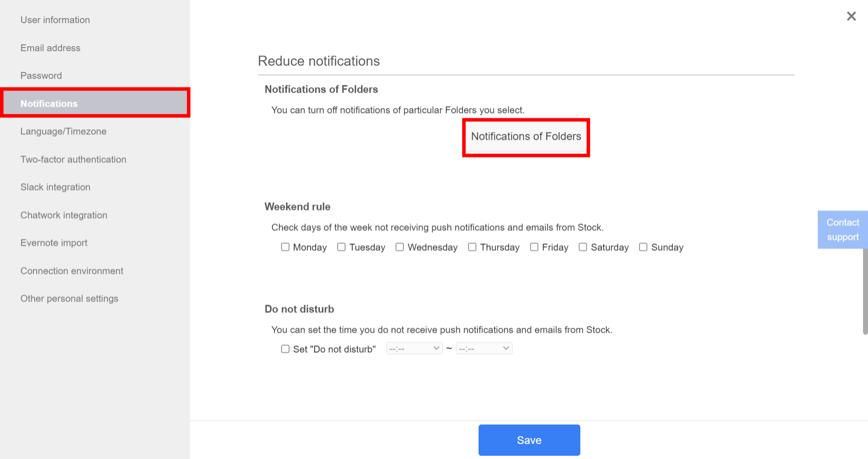Open the end time dropdown for Do not disturb

tap(484, 348)
